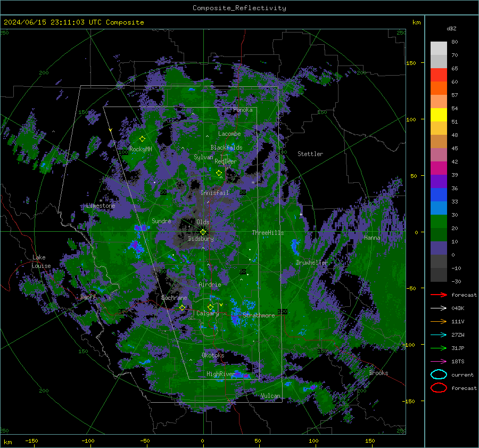The width and height of the screenshot is (479, 448).
Task: Click the 51 dBZ yellow swatch
Action: click(x=439, y=115)
